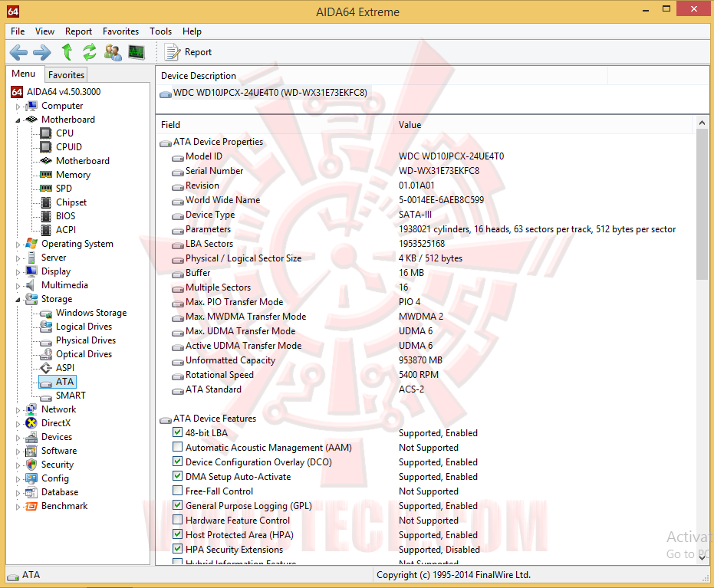Toggle DMA Setup Auto-Activate checkbox
The width and height of the screenshot is (714, 588).
click(178, 476)
